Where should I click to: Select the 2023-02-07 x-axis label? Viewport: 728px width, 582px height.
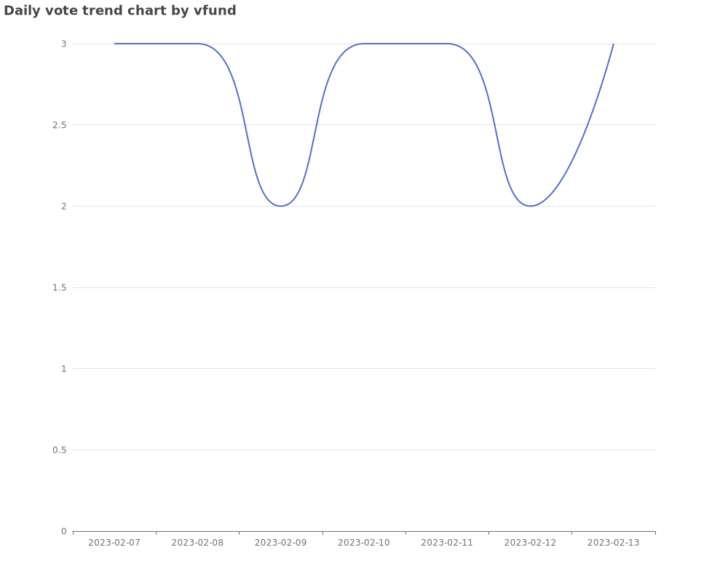(x=114, y=543)
